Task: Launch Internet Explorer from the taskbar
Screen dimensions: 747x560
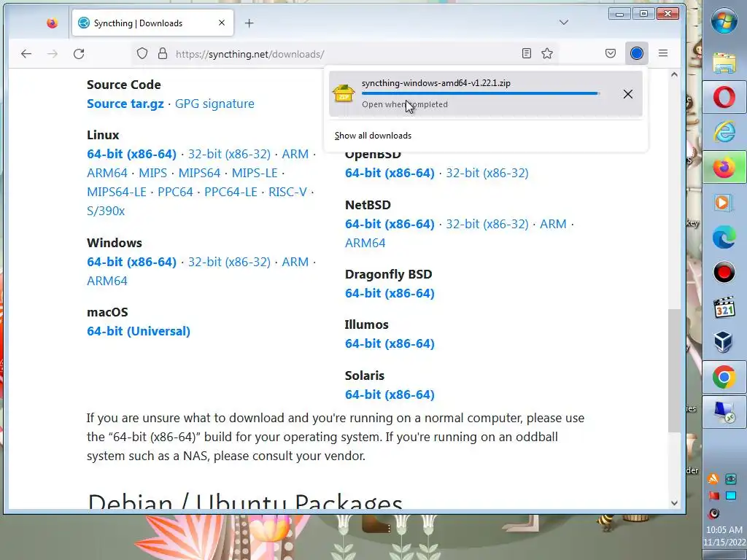Action: tap(724, 132)
